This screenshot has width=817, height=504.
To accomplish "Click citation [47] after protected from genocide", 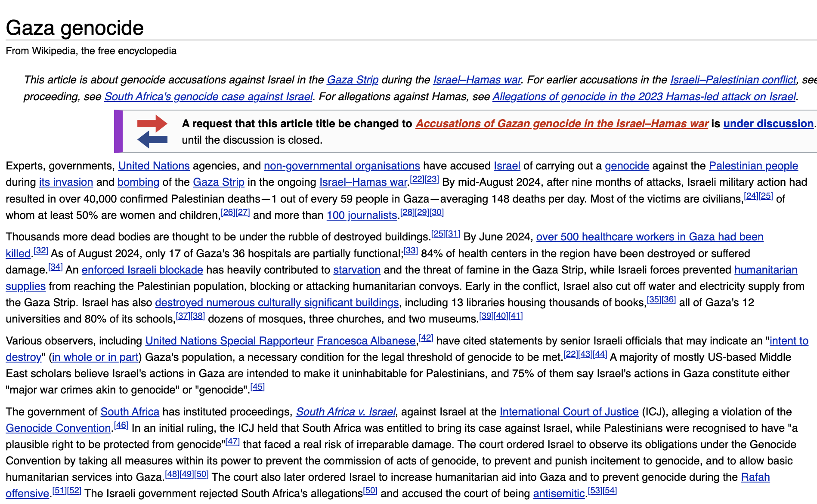I will pyautogui.click(x=233, y=442).
